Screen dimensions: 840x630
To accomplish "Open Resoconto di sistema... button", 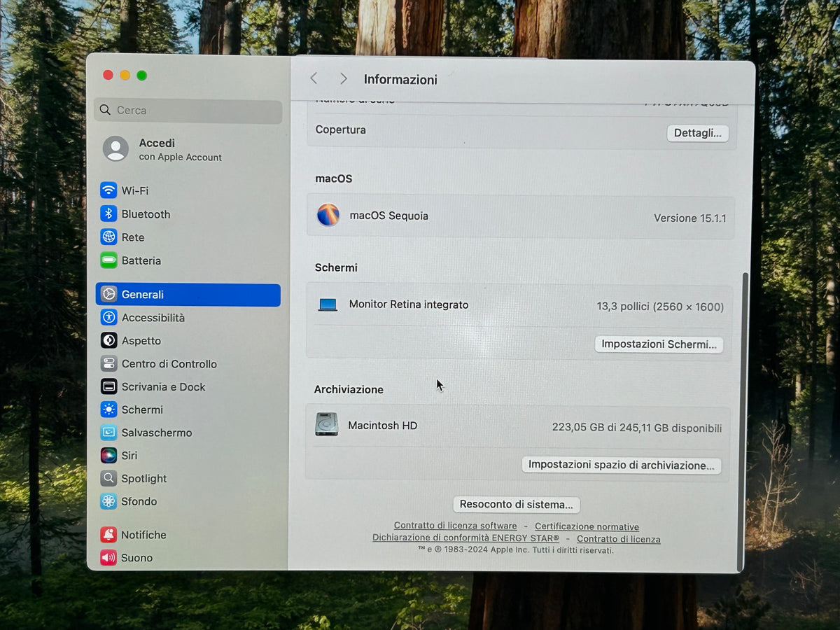I will click(x=516, y=504).
